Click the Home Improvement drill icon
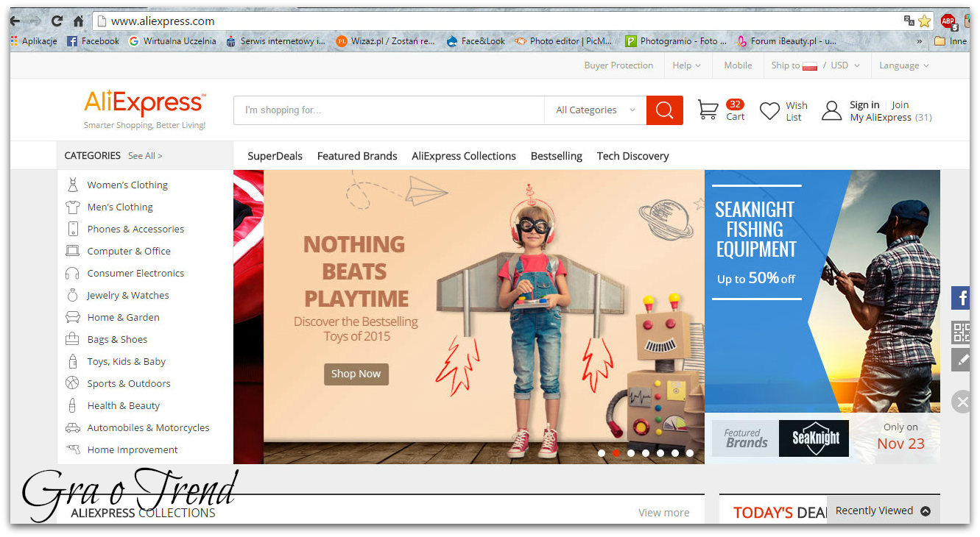Screen dimensions: 980x537 [72, 449]
